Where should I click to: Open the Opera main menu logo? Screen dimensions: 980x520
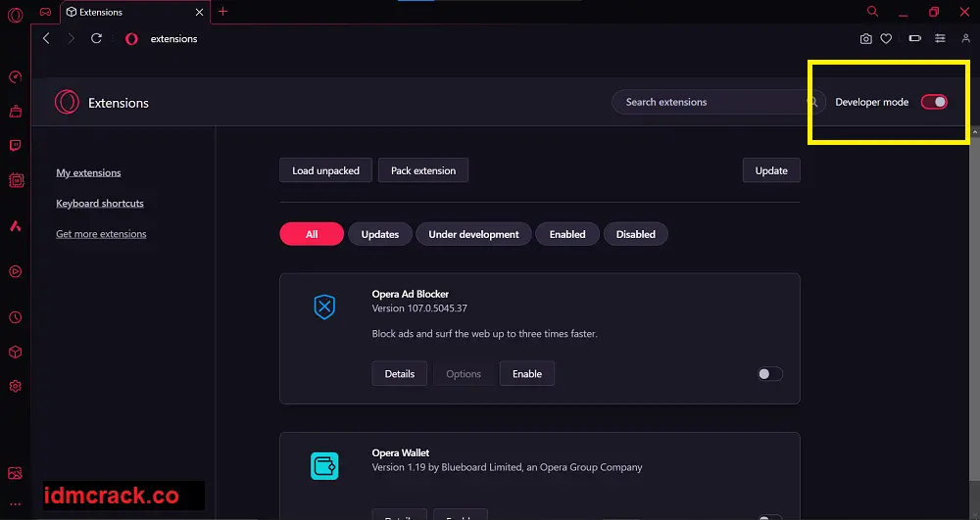[x=15, y=15]
